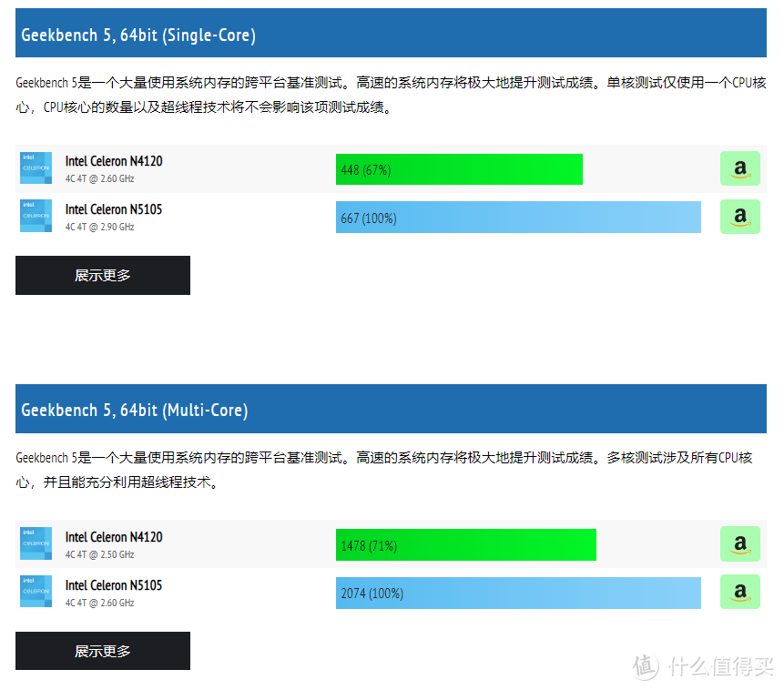Click Celeron logo beside N4120 single-core result
This screenshot has height=690, width=784.
click(36, 168)
